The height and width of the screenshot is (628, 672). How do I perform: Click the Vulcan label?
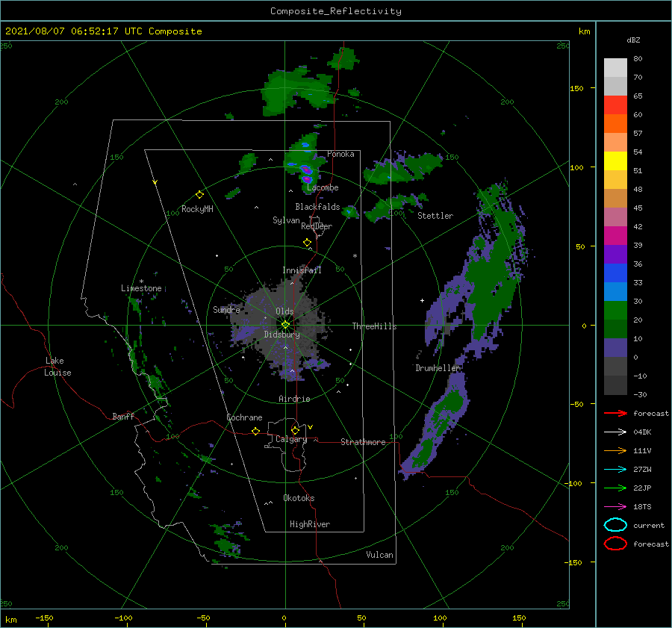(380, 555)
